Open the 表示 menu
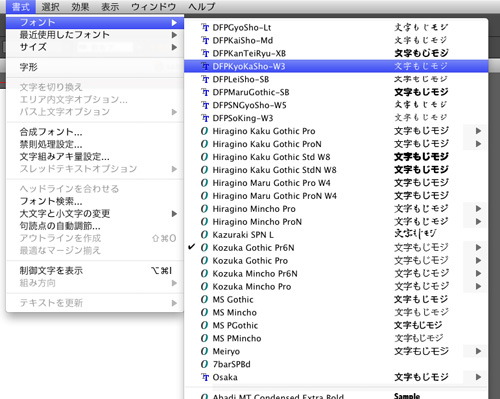The width and height of the screenshot is (500, 399). click(x=110, y=6)
